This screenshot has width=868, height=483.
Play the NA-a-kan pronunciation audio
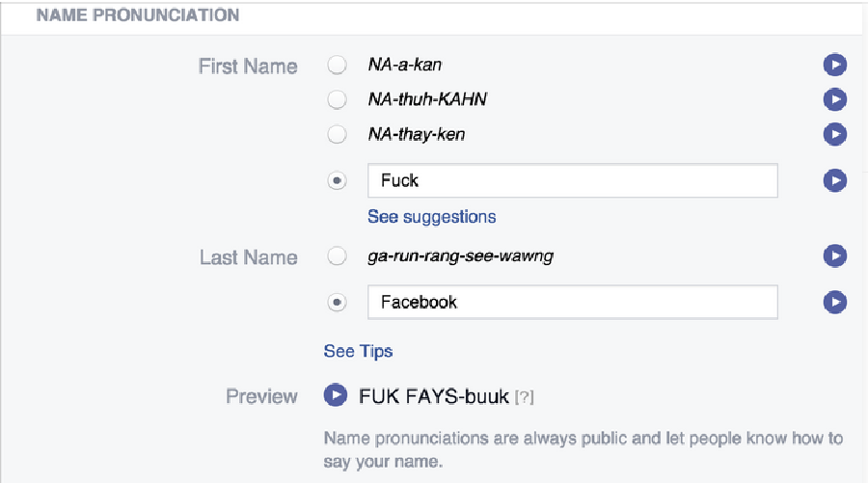point(835,65)
